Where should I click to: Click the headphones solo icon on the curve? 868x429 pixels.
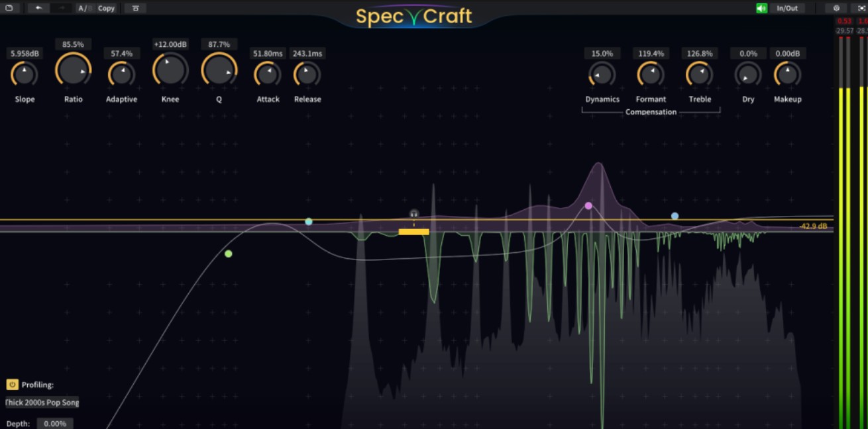(x=414, y=214)
